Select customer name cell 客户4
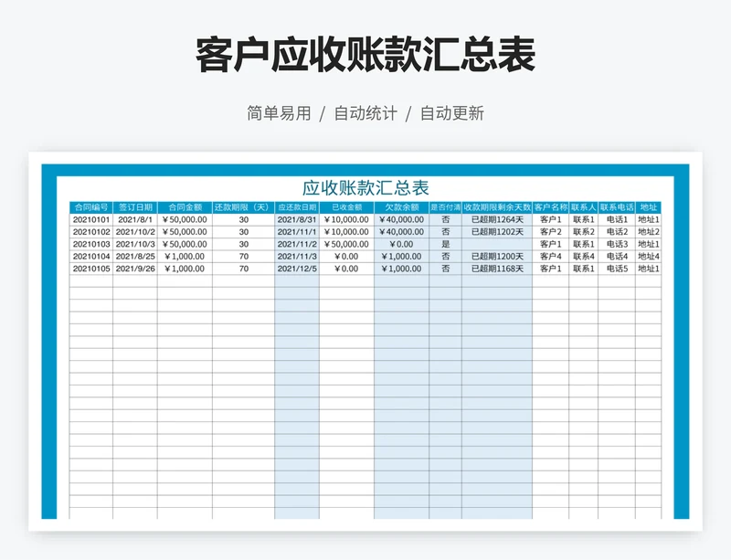The width and height of the screenshot is (731, 560). pyautogui.click(x=551, y=257)
